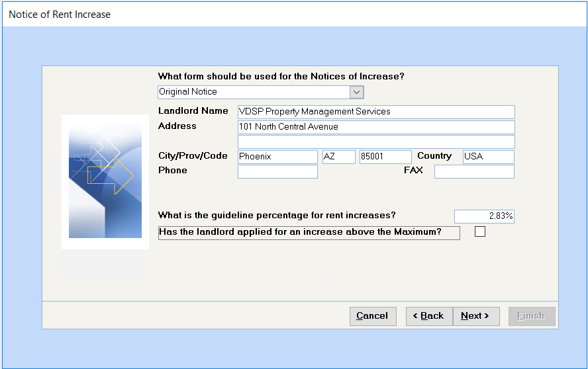The width and height of the screenshot is (588, 369).
Task: Click the city field containing Phoenix
Action: 277,157
